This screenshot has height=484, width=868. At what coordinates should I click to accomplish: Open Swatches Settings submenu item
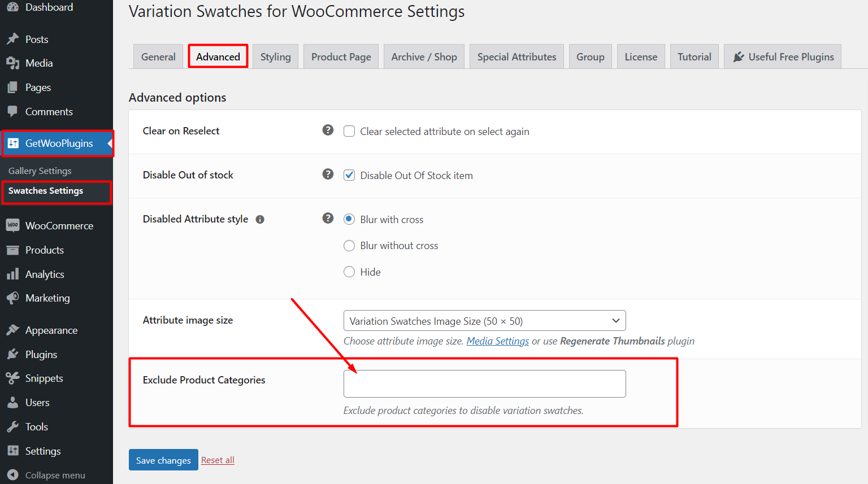pyautogui.click(x=46, y=191)
